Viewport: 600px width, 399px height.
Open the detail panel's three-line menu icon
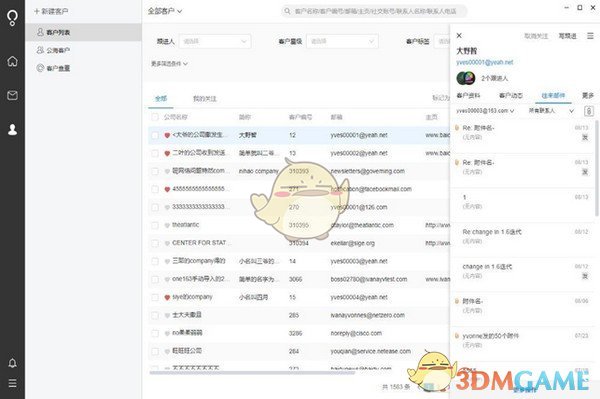590,36
